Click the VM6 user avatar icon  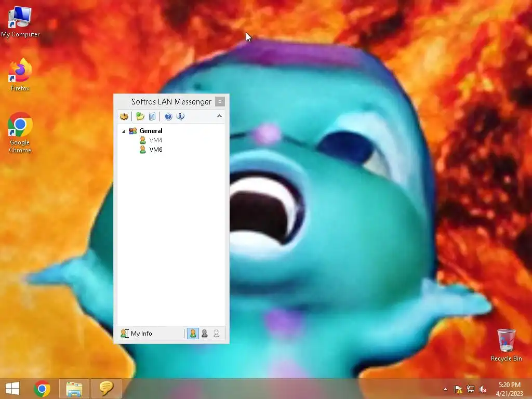pyautogui.click(x=143, y=149)
